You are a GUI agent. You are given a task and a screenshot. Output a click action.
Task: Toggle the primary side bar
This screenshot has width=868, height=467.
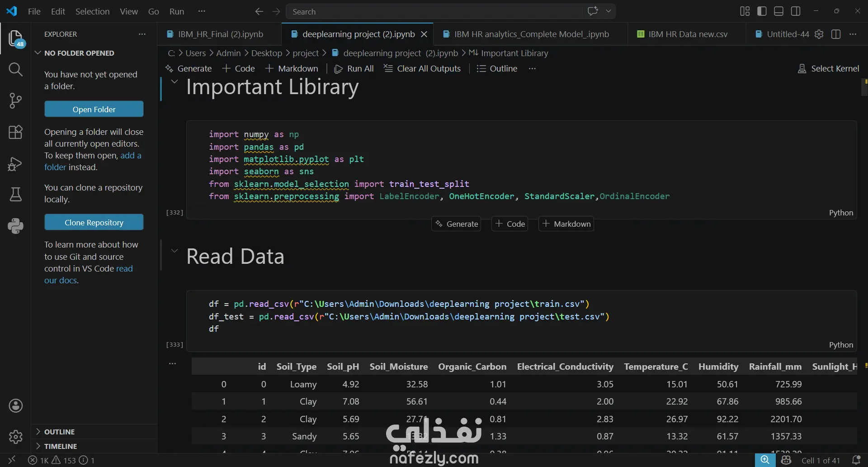point(762,11)
